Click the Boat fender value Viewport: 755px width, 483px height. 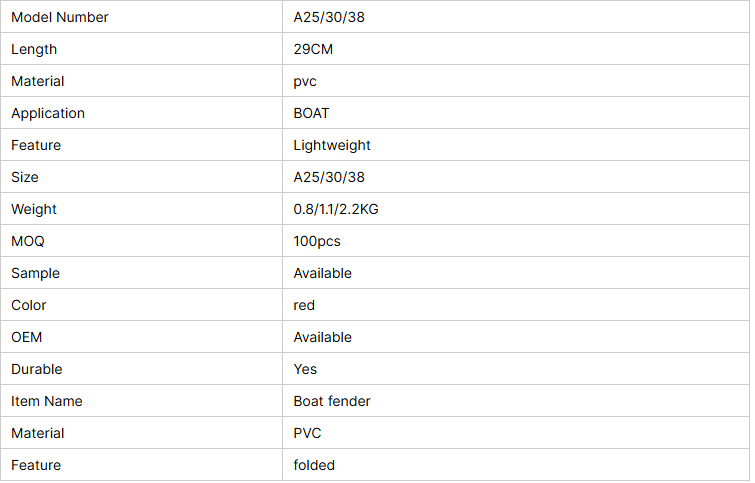332,401
